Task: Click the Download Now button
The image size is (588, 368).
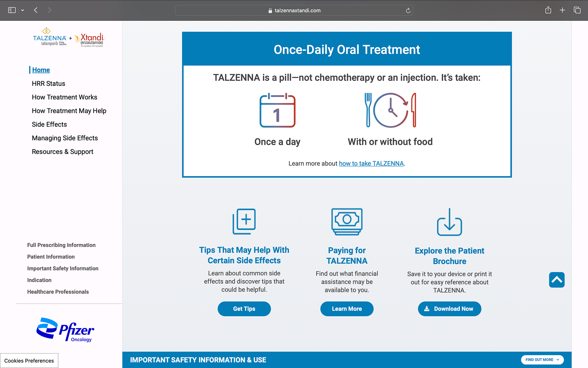Action: [x=449, y=309]
